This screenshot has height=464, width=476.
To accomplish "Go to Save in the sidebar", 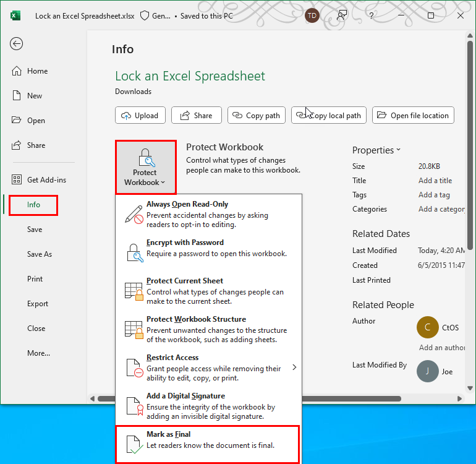I will [35, 230].
